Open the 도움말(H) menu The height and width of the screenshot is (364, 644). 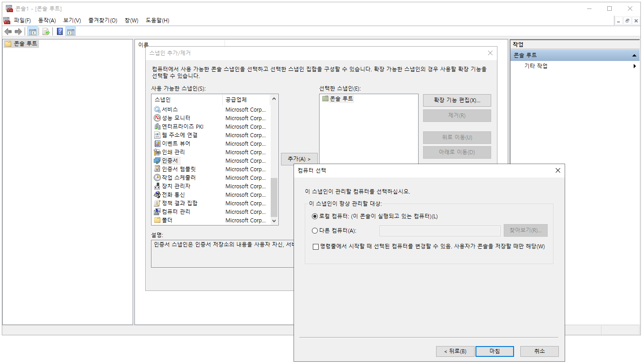pos(157,21)
